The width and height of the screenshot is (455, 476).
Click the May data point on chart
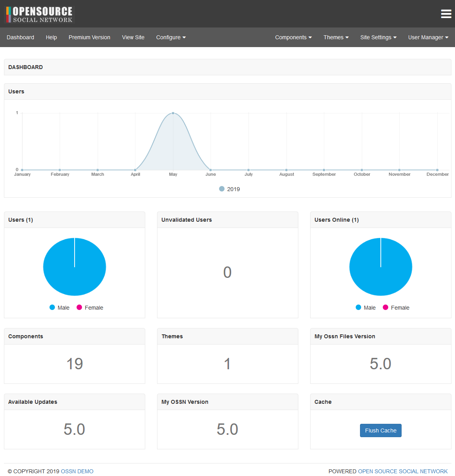pyautogui.click(x=173, y=113)
